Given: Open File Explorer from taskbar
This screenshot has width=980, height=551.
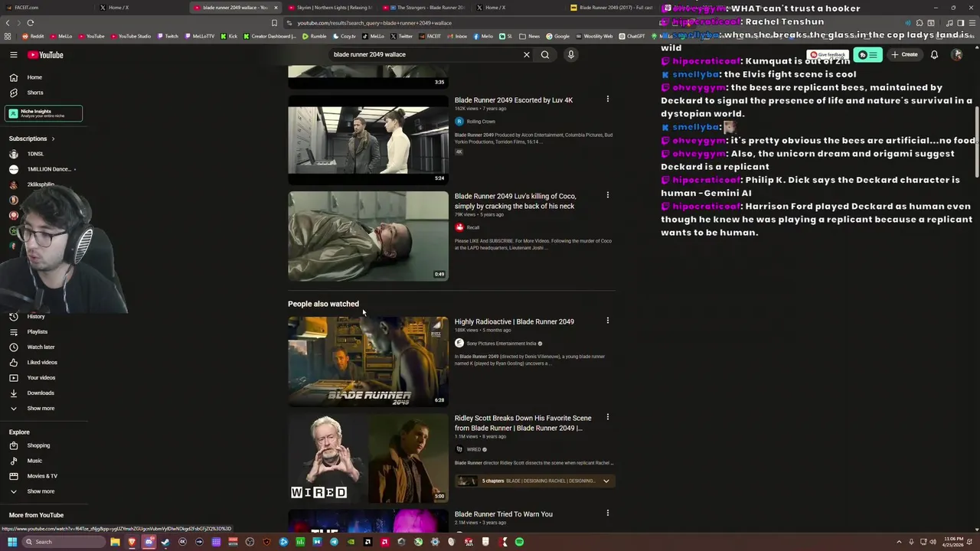Looking at the screenshot, I should pyautogui.click(x=115, y=542).
